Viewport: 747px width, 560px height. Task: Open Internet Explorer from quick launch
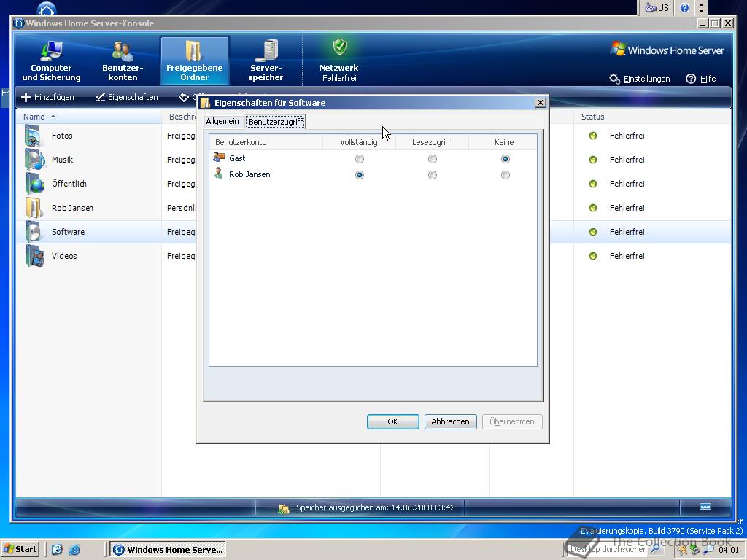click(74, 550)
